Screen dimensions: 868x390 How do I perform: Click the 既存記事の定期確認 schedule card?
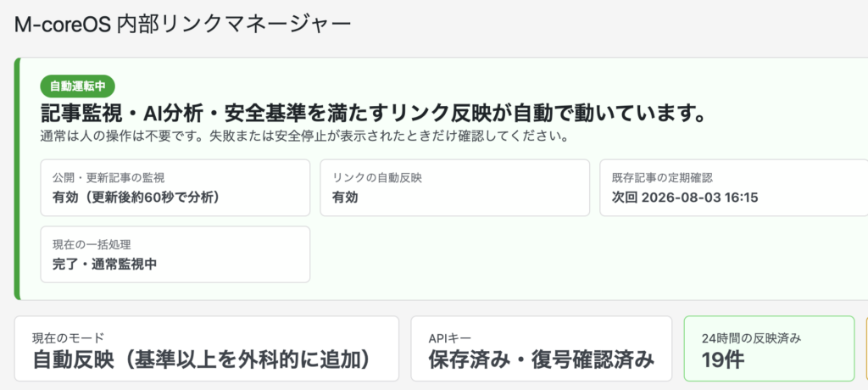click(733, 188)
